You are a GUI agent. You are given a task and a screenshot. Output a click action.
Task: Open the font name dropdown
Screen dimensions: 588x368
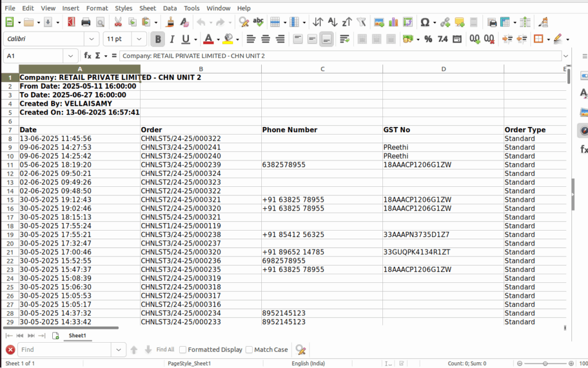pos(91,39)
